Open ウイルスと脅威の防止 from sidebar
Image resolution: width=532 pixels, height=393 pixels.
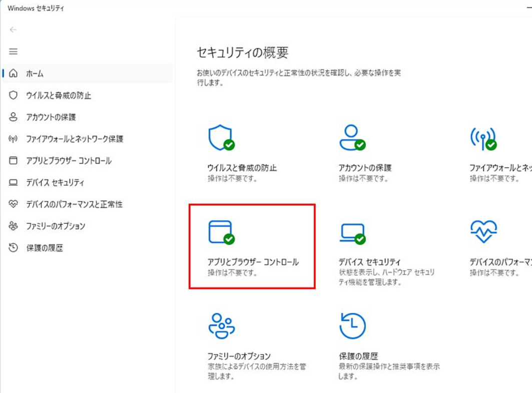[59, 95]
